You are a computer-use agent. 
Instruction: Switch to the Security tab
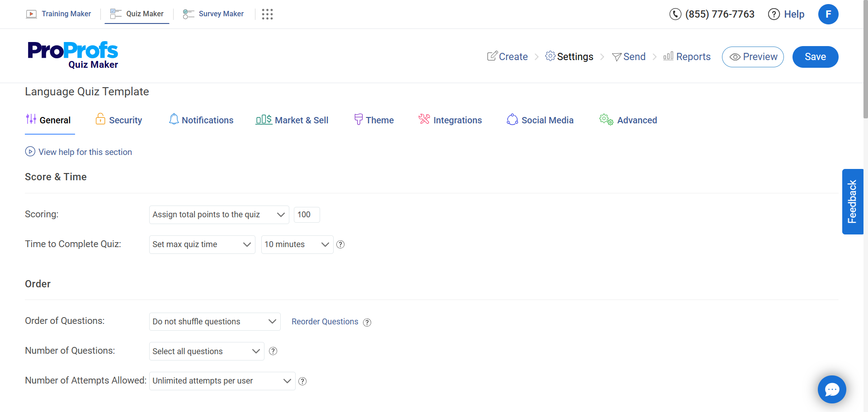click(119, 120)
